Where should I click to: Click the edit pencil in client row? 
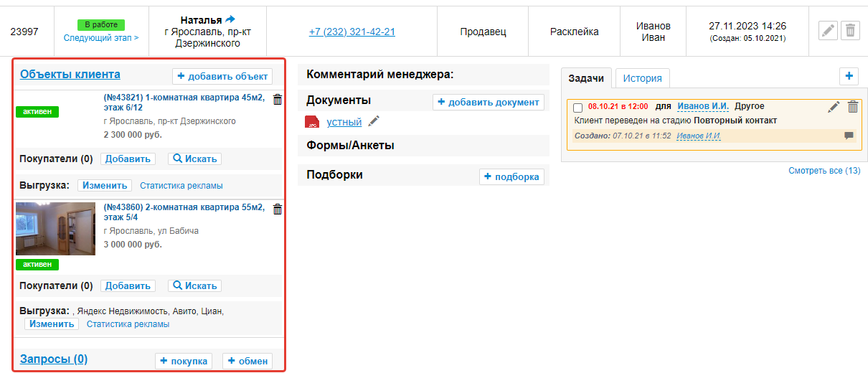click(828, 31)
